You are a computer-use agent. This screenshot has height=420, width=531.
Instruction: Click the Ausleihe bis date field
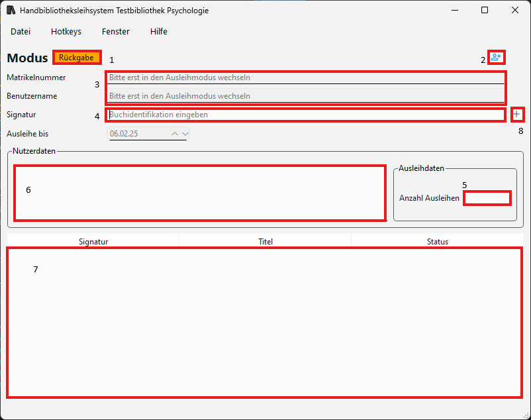point(138,134)
